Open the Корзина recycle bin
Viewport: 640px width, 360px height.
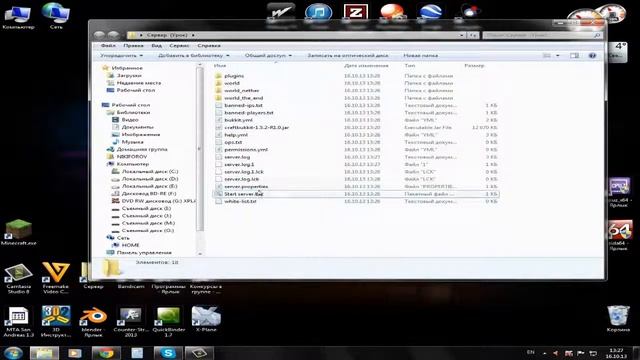point(618,319)
